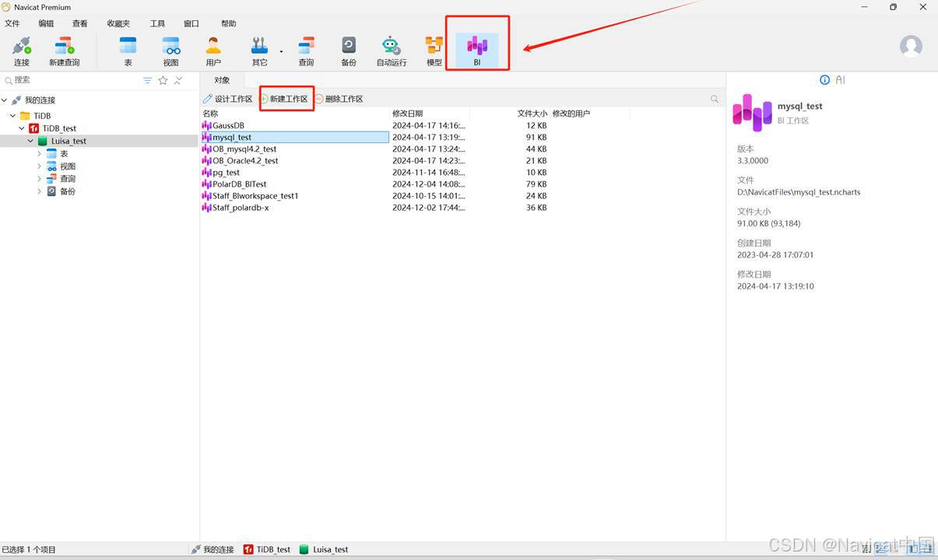The width and height of the screenshot is (938, 560).
Task: Click the 连接 connection toolbar icon
Action: coord(22,51)
